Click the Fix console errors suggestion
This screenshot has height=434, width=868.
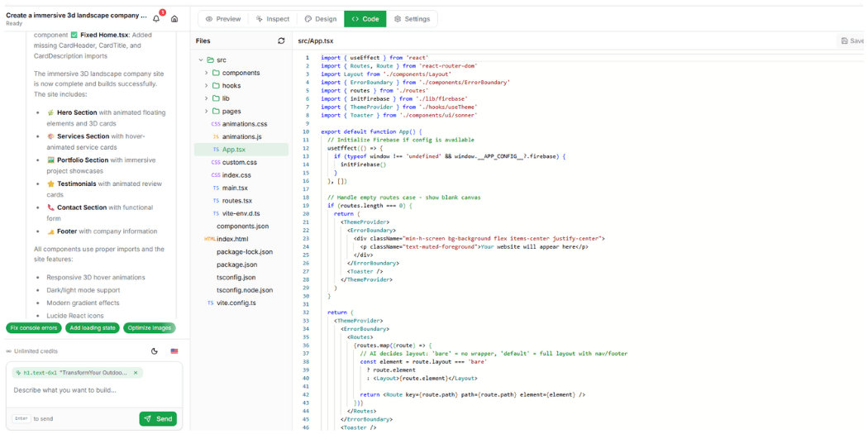34,328
